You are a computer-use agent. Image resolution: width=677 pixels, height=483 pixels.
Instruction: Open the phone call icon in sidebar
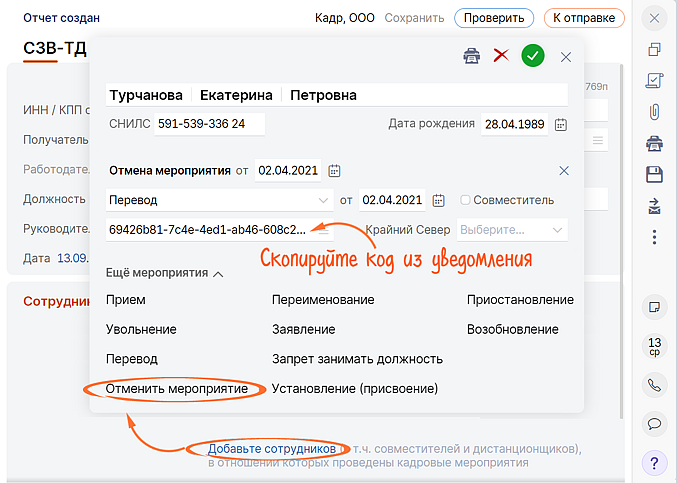[654, 384]
